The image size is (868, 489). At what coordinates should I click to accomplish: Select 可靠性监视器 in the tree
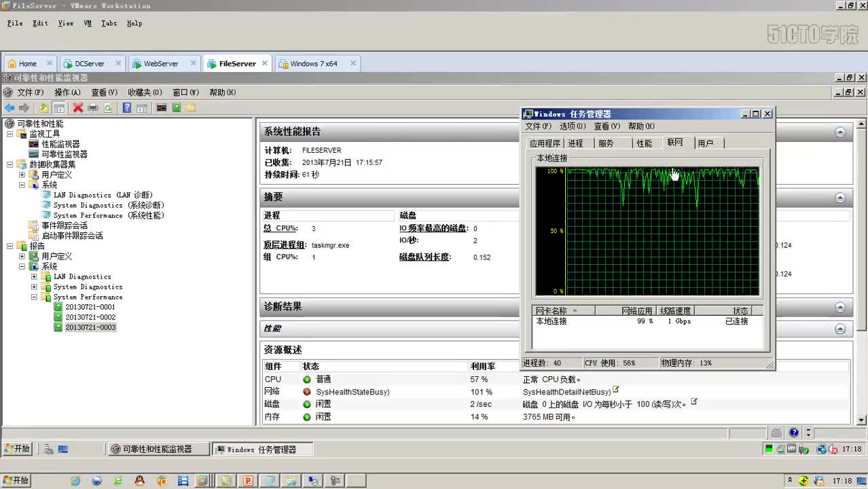(65, 154)
